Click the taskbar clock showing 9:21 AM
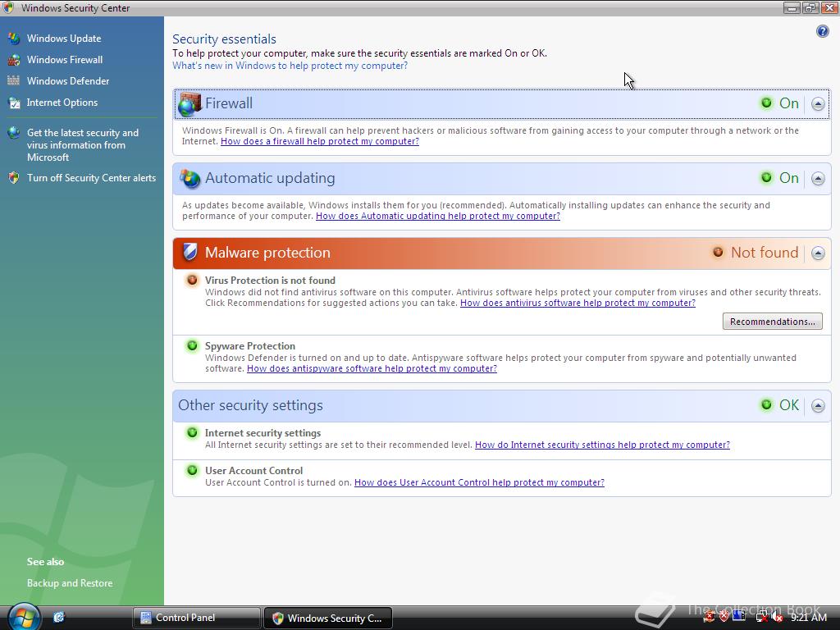Screen dimensions: 840x630 coord(808,618)
